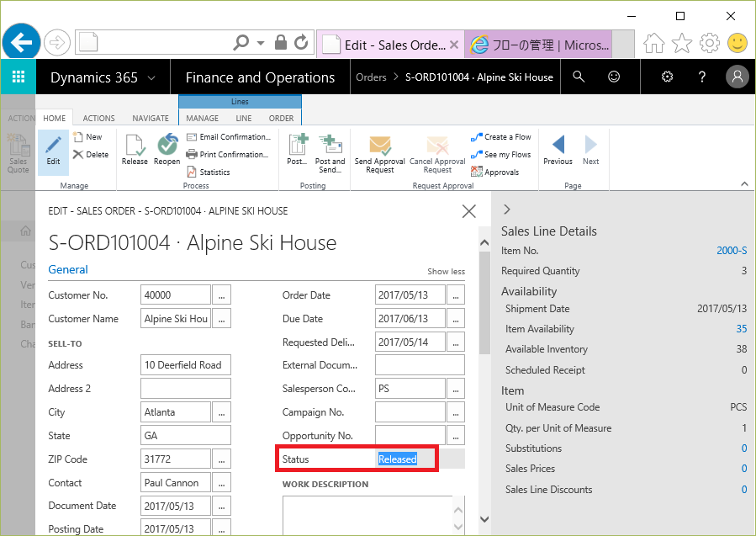The height and width of the screenshot is (536, 756).
Task: Open ZIP Code lookup button
Action: [221, 459]
